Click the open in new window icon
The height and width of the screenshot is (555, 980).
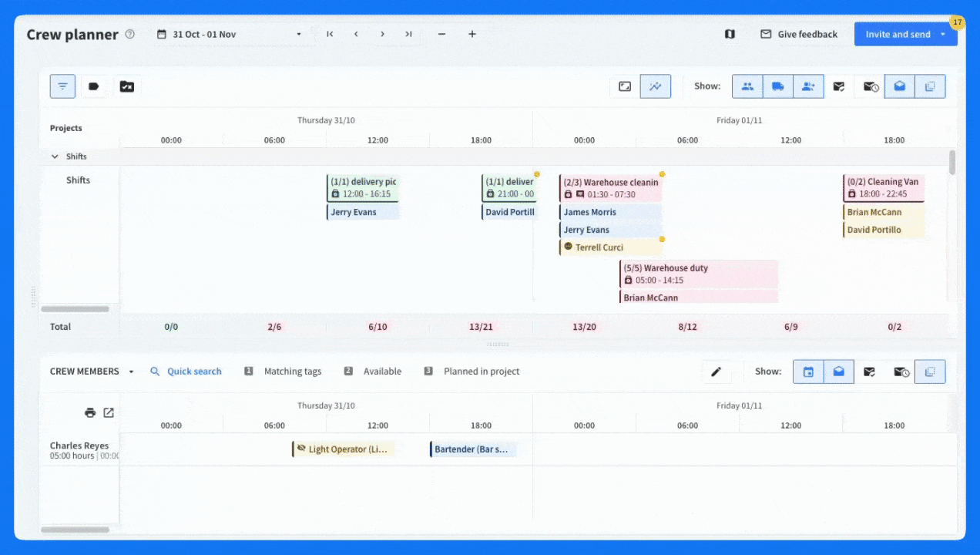click(109, 412)
